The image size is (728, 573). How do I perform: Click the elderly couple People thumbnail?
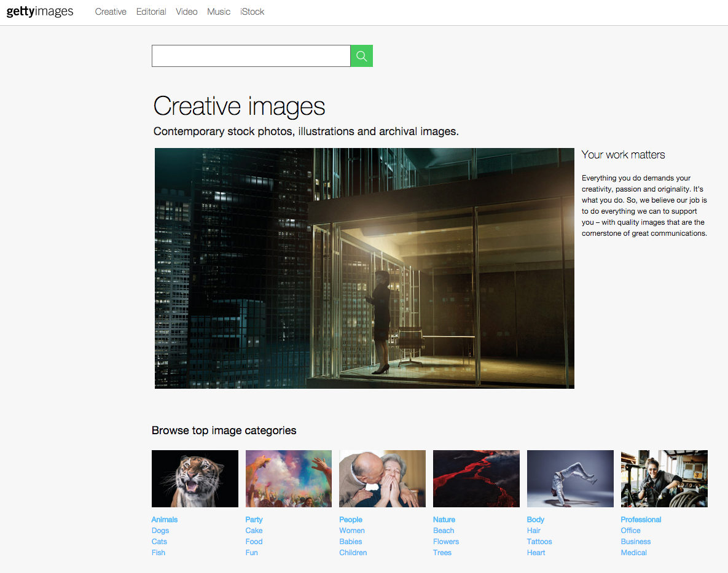(382, 478)
